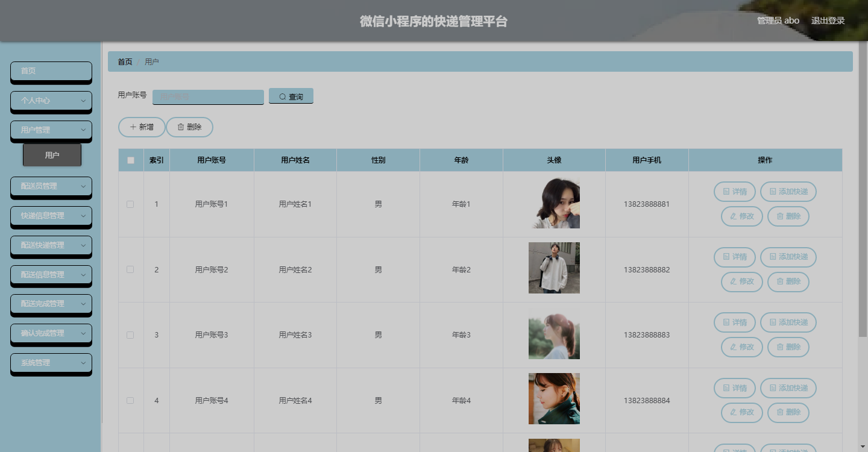Click 删除 trash icon for 用户账号1

(780, 216)
